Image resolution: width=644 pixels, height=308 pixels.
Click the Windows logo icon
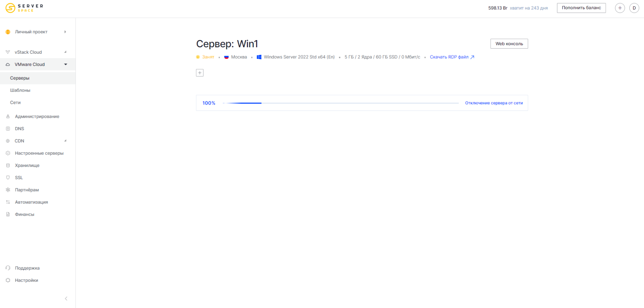tap(259, 57)
